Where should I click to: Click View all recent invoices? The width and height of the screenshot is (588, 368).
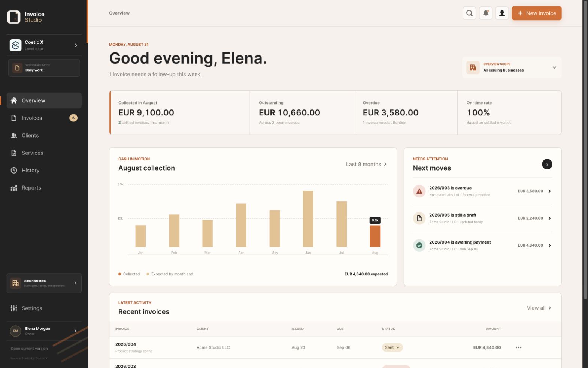[x=539, y=308]
